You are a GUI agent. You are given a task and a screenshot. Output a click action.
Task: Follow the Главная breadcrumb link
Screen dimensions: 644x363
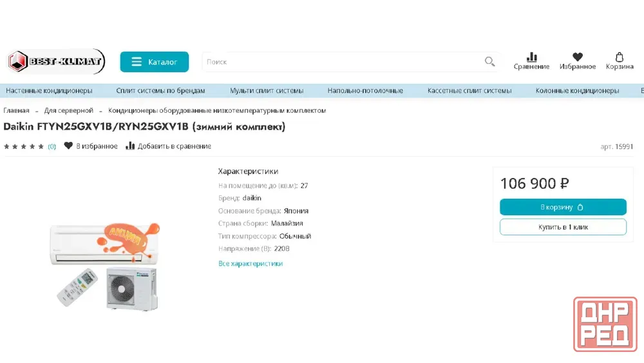(17, 111)
